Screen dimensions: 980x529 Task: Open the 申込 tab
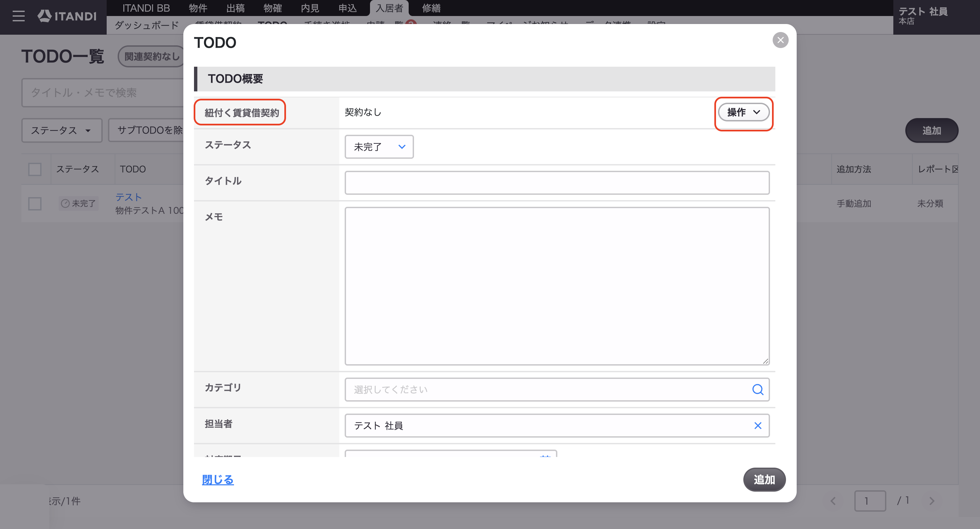[x=347, y=8]
